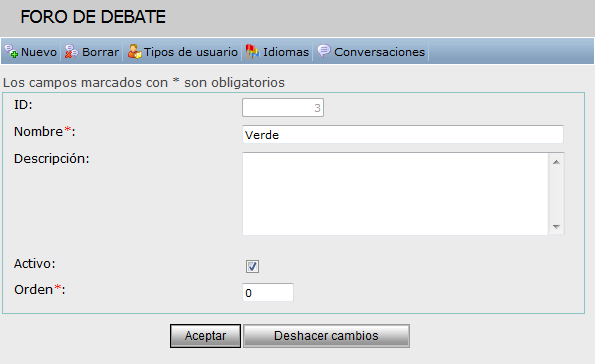Open the Nuevo toolbar label

[39, 52]
